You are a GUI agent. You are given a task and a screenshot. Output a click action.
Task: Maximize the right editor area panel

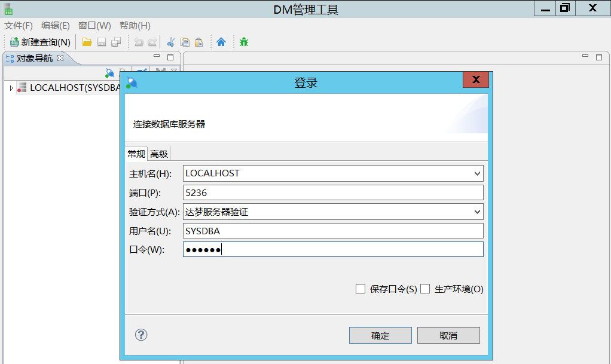[599, 57]
